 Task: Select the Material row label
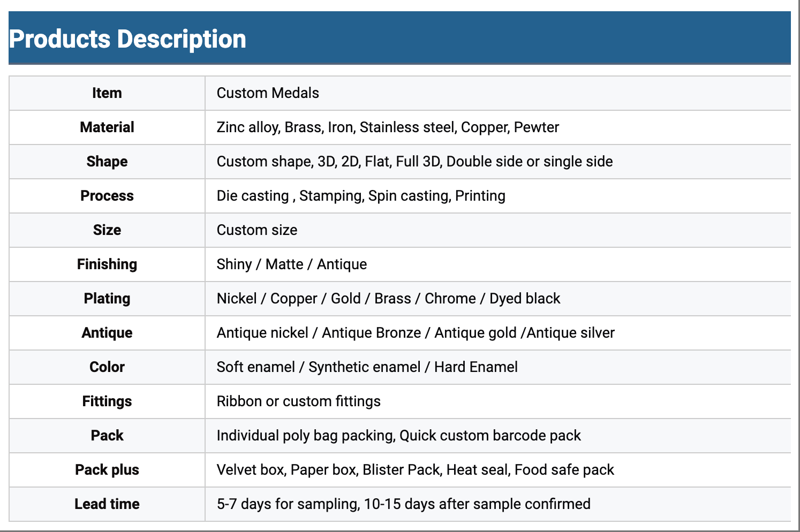107,127
